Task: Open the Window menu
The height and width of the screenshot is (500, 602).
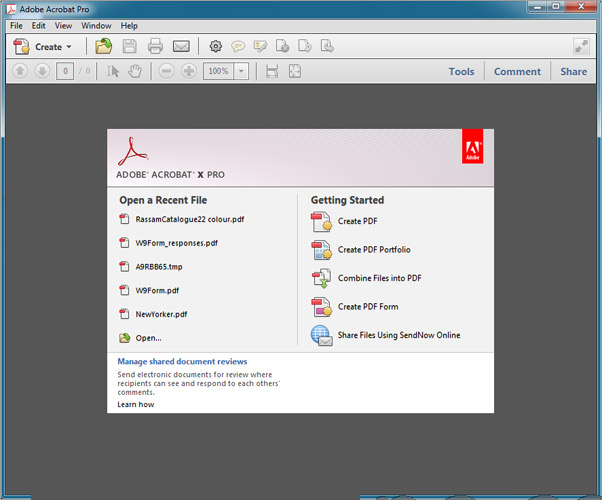Action: click(96, 26)
